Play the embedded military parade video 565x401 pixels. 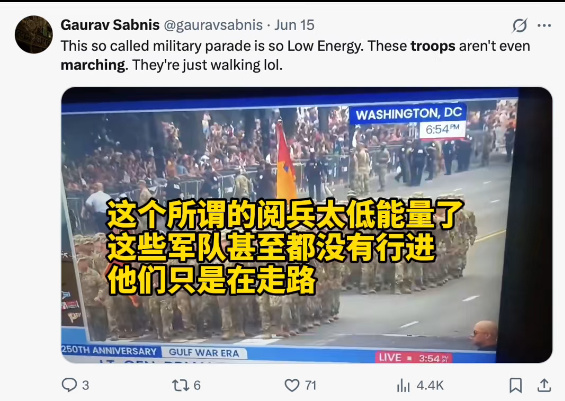[307, 225]
